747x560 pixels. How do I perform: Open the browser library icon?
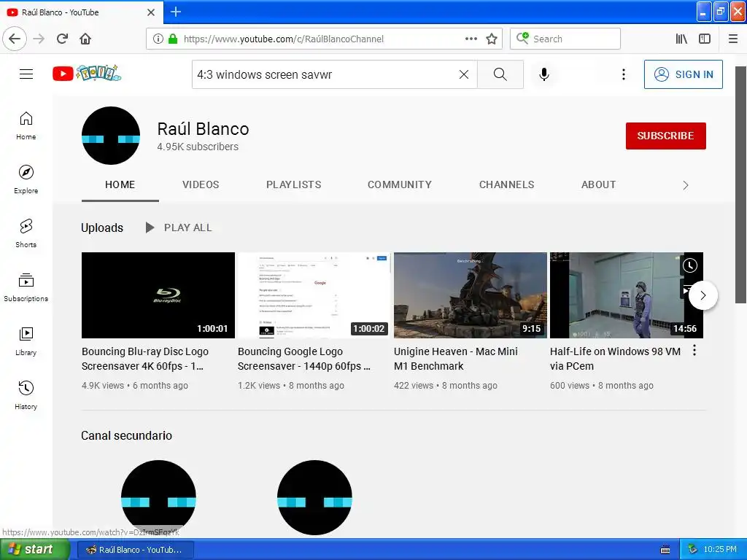(x=681, y=39)
